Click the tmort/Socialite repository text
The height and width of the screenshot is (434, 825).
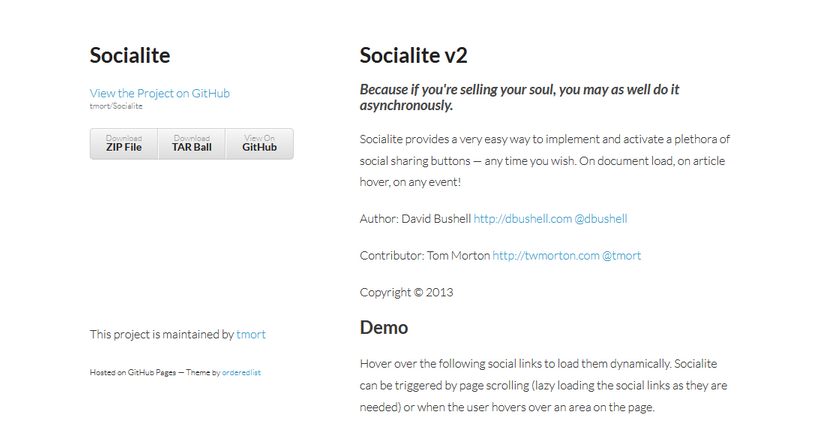[116, 106]
